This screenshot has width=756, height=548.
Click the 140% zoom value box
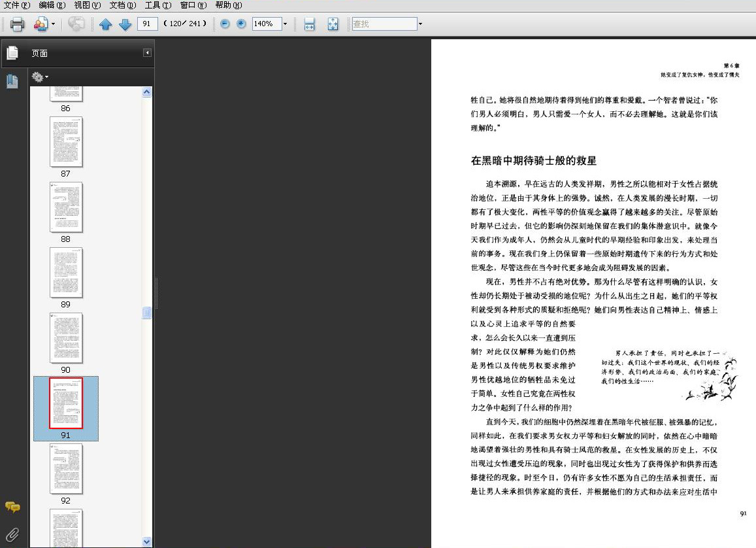267,24
